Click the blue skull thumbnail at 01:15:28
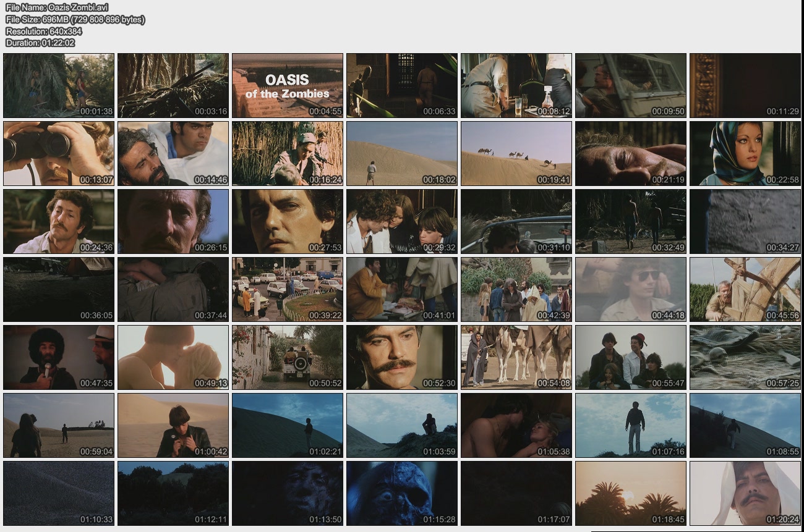Viewport: 804px width, 532px height. pos(402,493)
